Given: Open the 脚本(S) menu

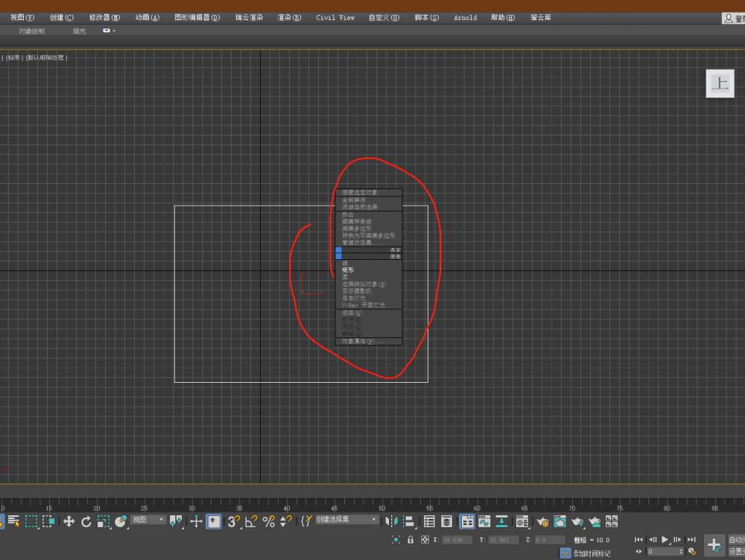Looking at the screenshot, I should point(427,18).
